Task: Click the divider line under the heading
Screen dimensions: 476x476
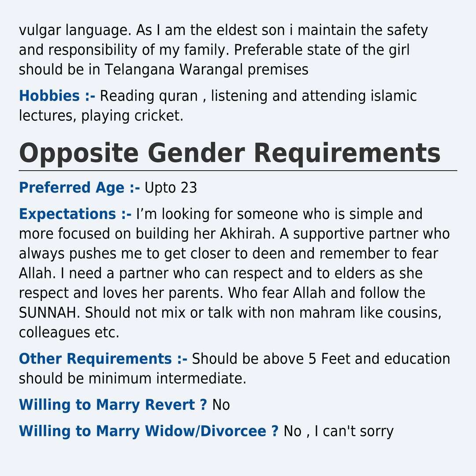Action: click(238, 170)
